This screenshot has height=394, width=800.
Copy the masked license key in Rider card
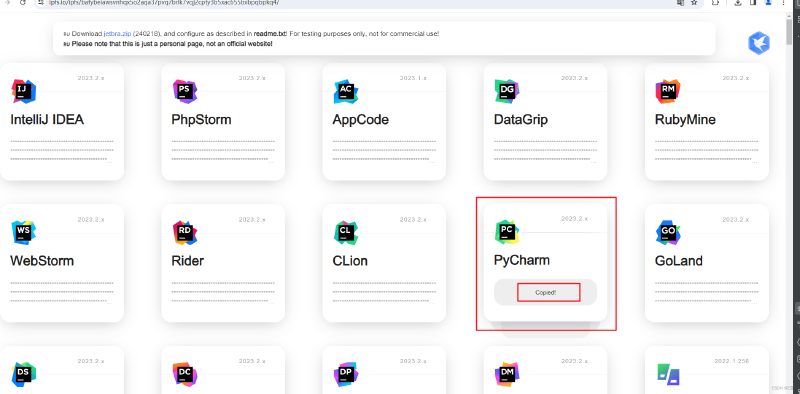tap(223, 292)
